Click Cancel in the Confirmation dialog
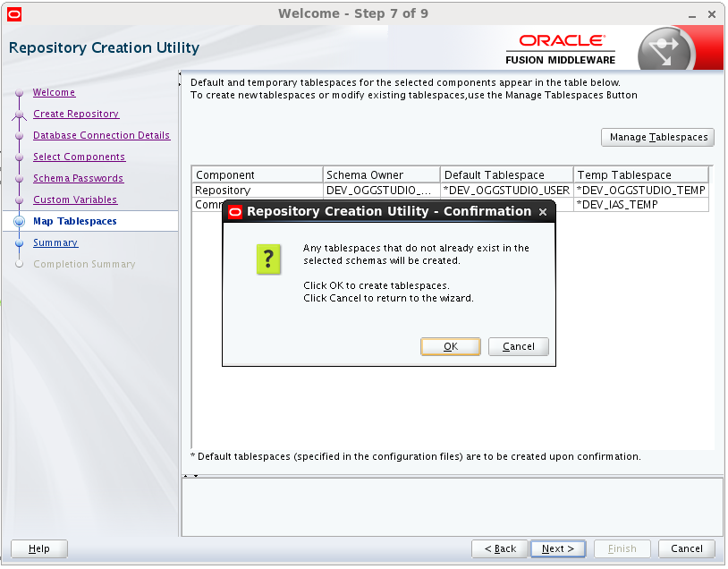The image size is (728, 569). (x=518, y=346)
